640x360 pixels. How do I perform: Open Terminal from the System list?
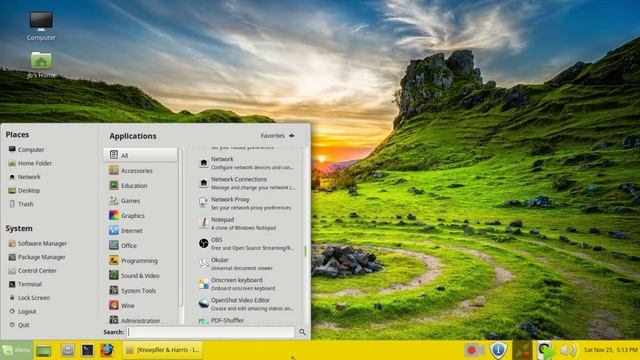[25, 284]
